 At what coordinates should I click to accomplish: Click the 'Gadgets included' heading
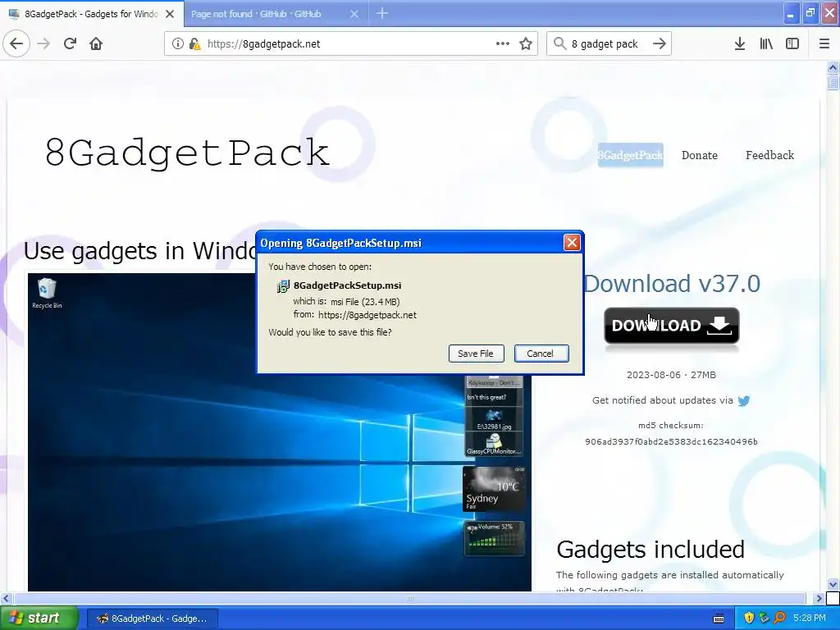pyautogui.click(x=651, y=550)
